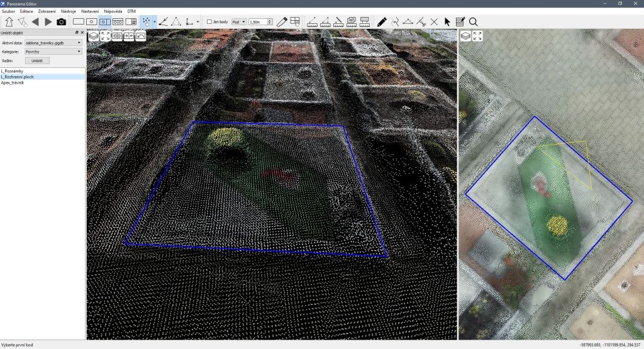Select the Apex_trávník list item
The image size is (644, 349).
(x=13, y=82)
